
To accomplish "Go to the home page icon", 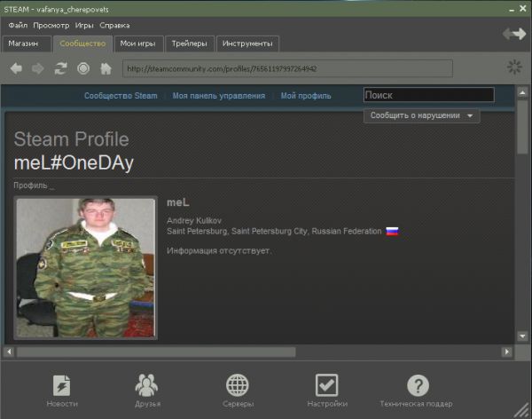I will click(x=106, y=68).
